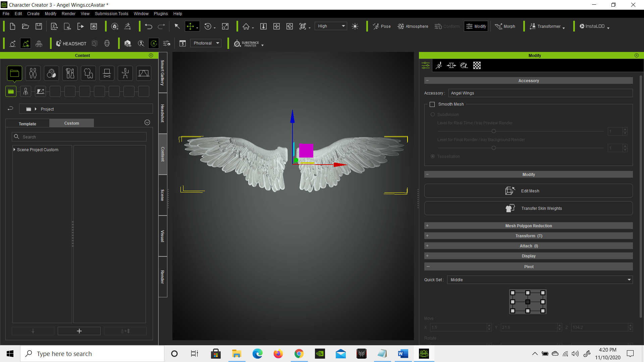Toggle the light sun icon in toolbar
644x362 pixels.
click(x=355, y=26)
